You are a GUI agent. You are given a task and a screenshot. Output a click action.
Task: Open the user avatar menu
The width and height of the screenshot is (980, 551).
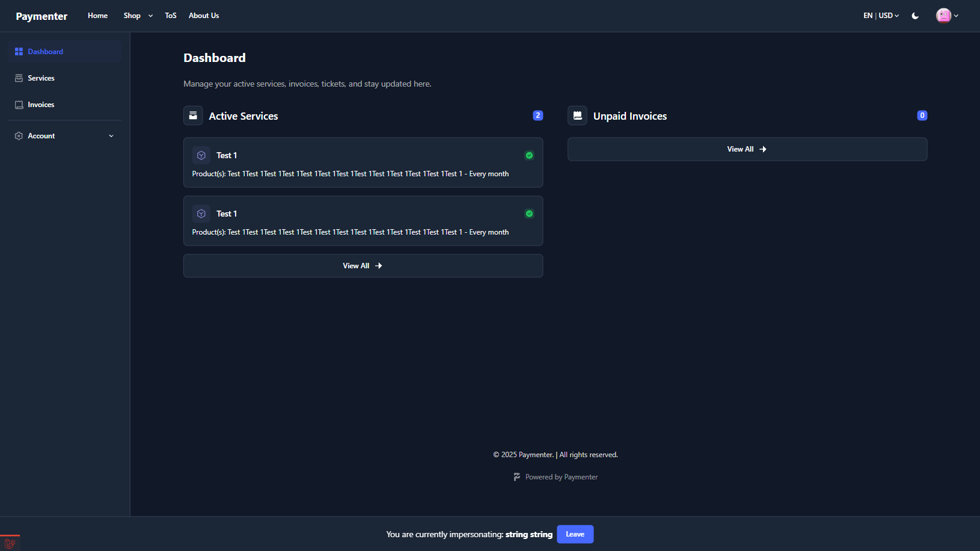tap(947, 16)
